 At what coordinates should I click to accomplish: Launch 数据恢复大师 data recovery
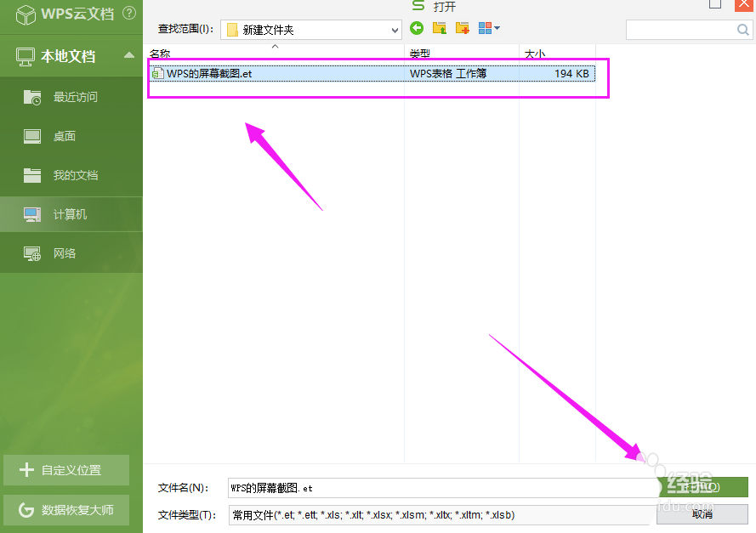tap(66, 510)
